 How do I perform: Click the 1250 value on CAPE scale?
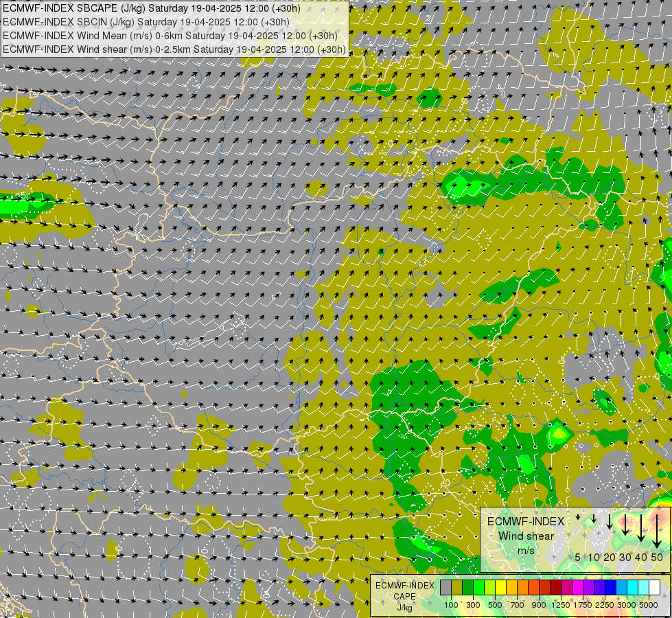tap(561, 605)
